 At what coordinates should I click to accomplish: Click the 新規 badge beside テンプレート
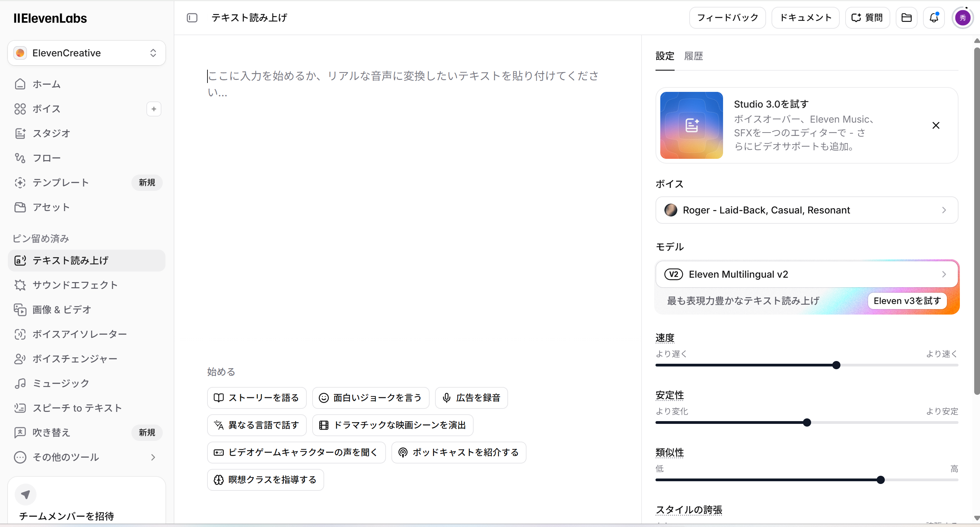point(147,182)
